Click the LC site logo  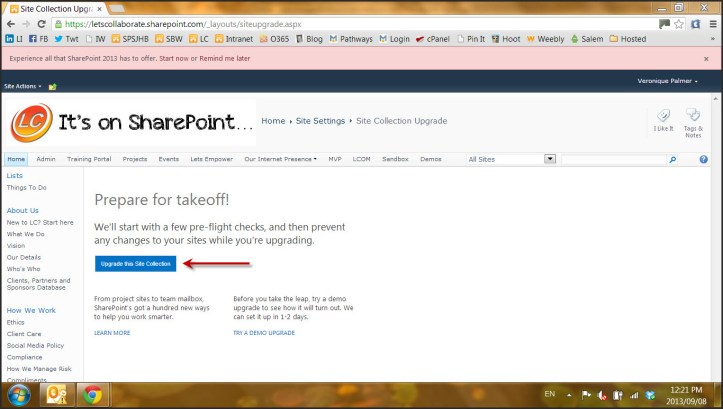coord(32,123)
